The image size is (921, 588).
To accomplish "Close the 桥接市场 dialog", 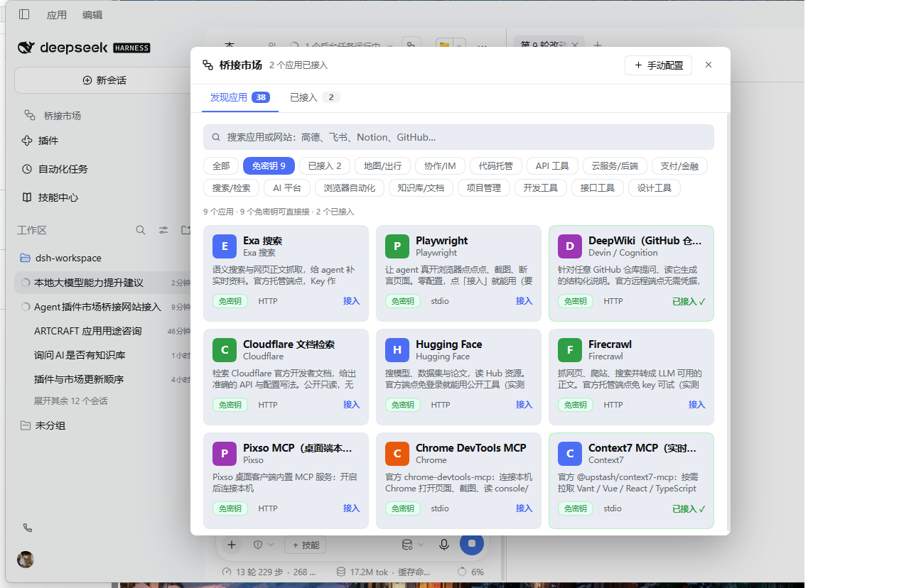I will (x=709, y=65).
